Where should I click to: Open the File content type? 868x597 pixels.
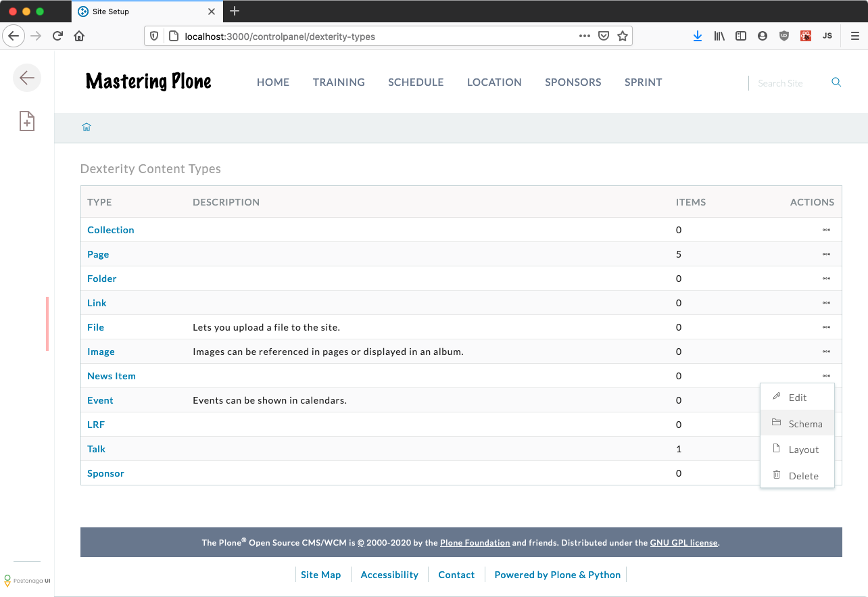96,327
